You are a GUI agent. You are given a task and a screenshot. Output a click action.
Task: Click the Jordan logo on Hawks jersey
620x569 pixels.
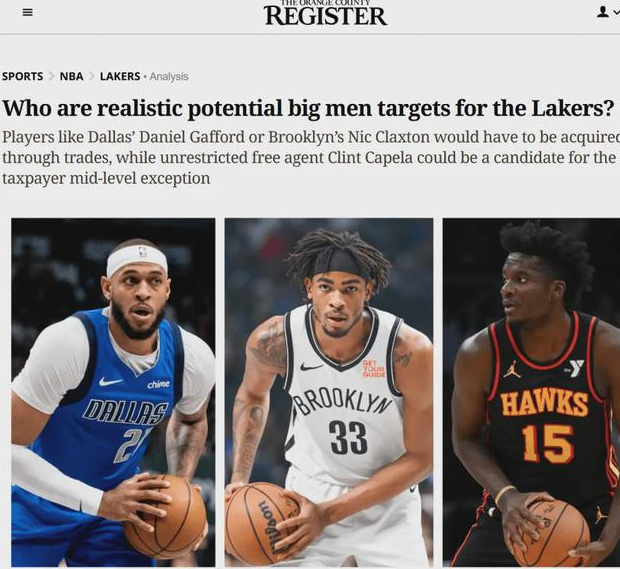[512, 369]
